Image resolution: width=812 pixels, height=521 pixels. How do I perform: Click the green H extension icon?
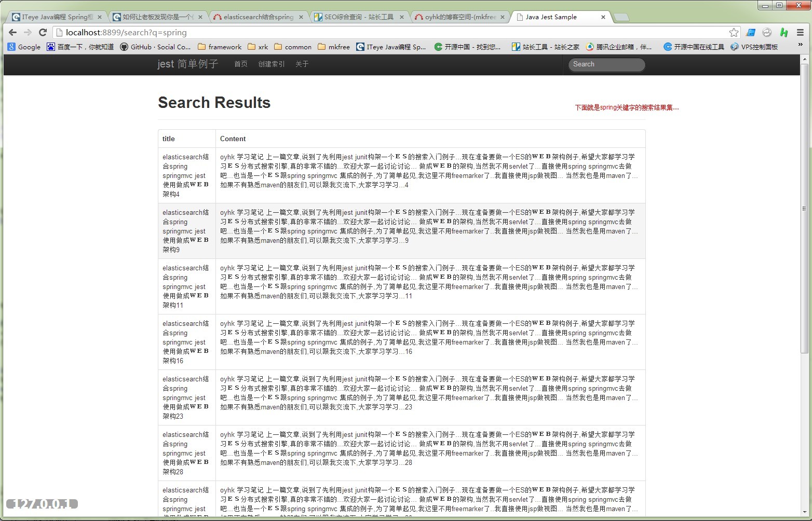coord(784,33)
